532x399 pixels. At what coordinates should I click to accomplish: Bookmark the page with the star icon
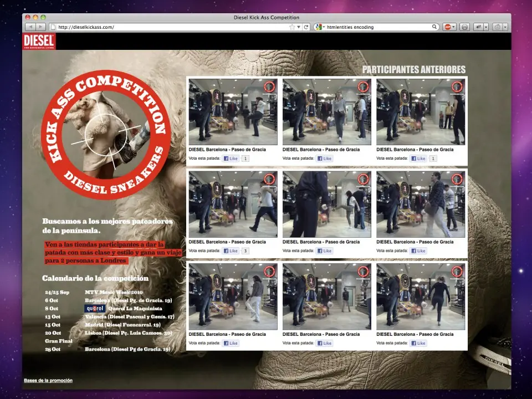click(292, 27)
